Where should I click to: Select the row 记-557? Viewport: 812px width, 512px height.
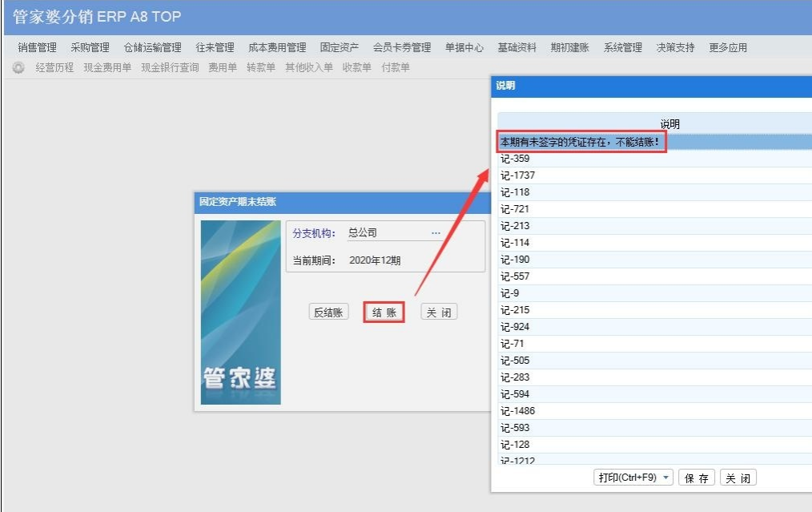pyautogui.click(x=654, y=276)
